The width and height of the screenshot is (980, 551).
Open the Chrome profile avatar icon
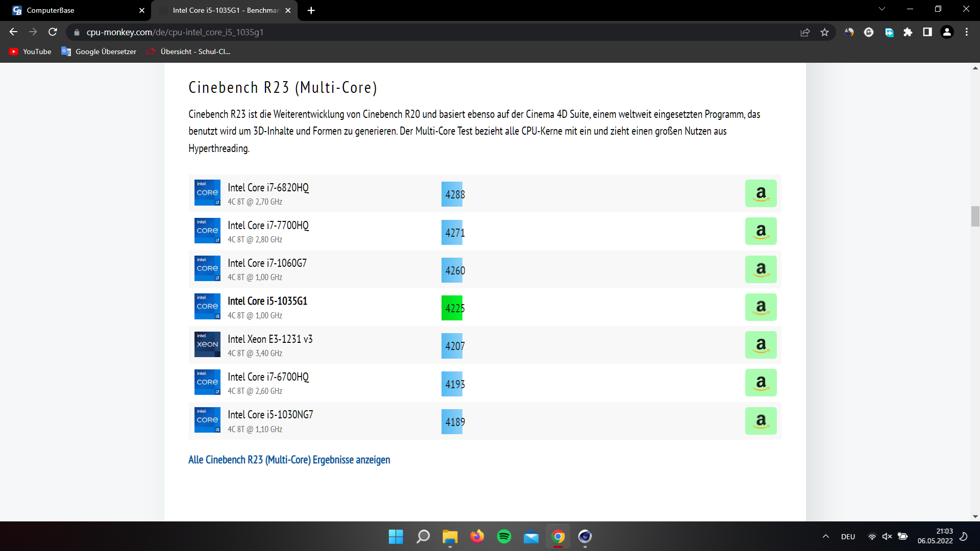(947, 32)
